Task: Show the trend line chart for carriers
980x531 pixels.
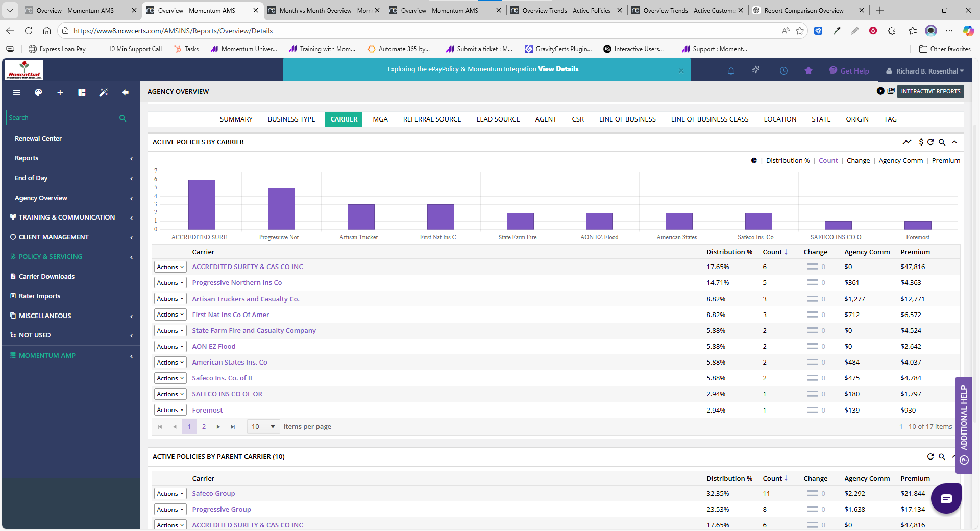Action: click(x=907, y=142)
